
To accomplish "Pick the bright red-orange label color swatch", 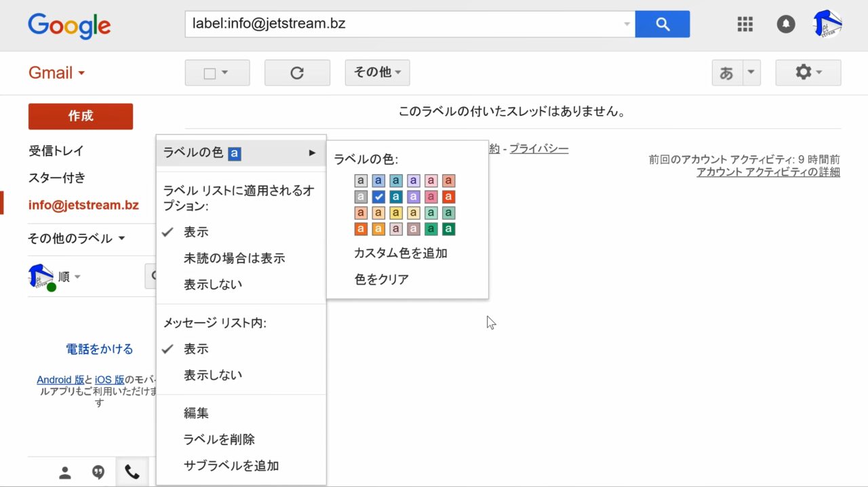I will (448, 197).
